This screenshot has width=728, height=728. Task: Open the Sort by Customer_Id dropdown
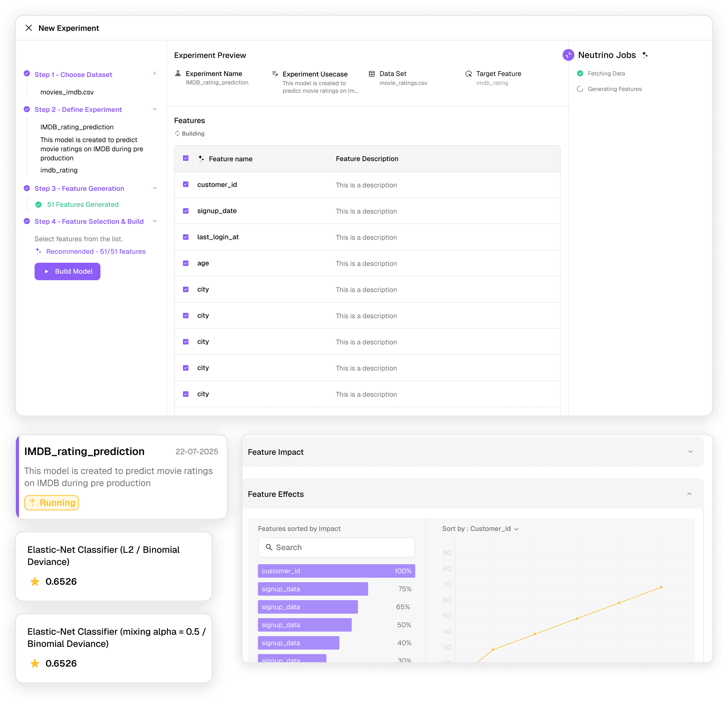click(x=480, y=529)
